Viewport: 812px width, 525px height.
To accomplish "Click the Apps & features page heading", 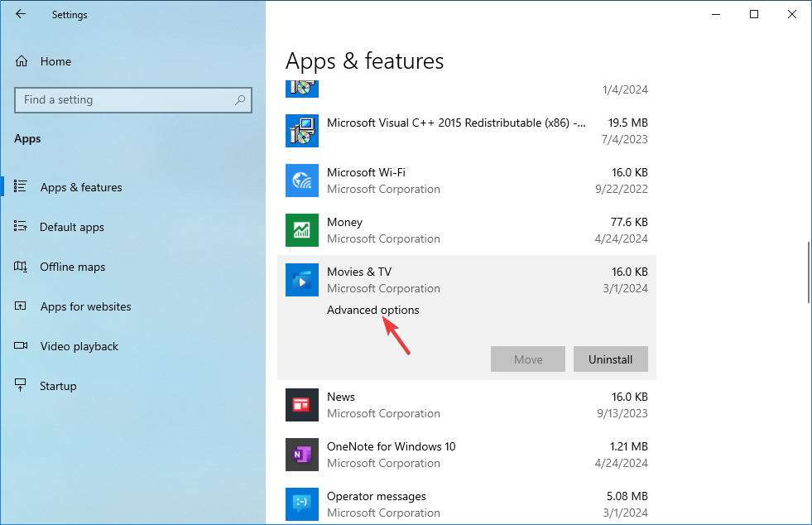I will 364,61.
